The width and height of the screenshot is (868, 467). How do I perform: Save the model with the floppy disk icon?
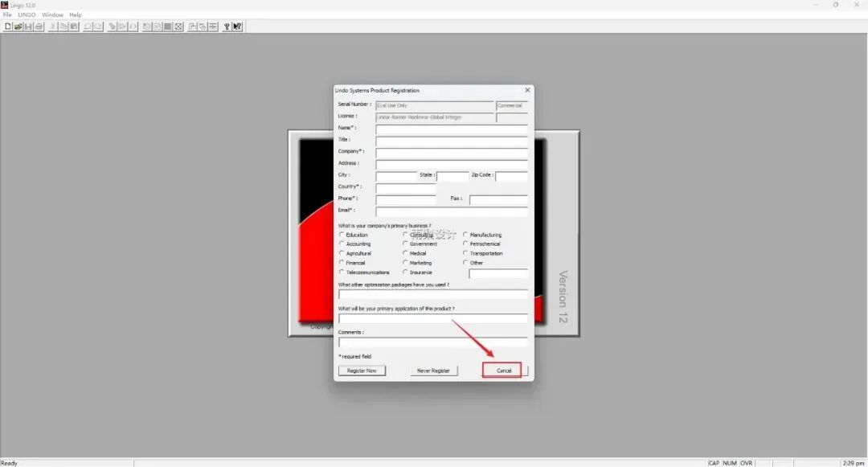pos(29,26)
